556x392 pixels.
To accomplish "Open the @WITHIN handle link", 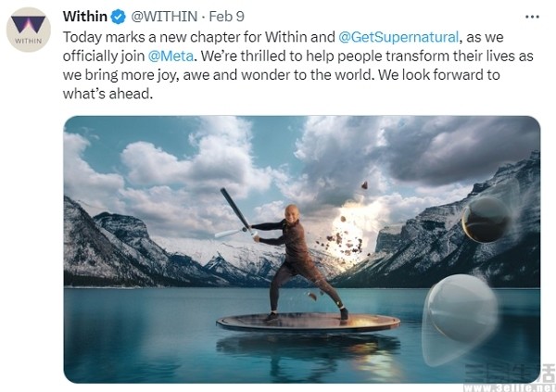I will (164, 17).
